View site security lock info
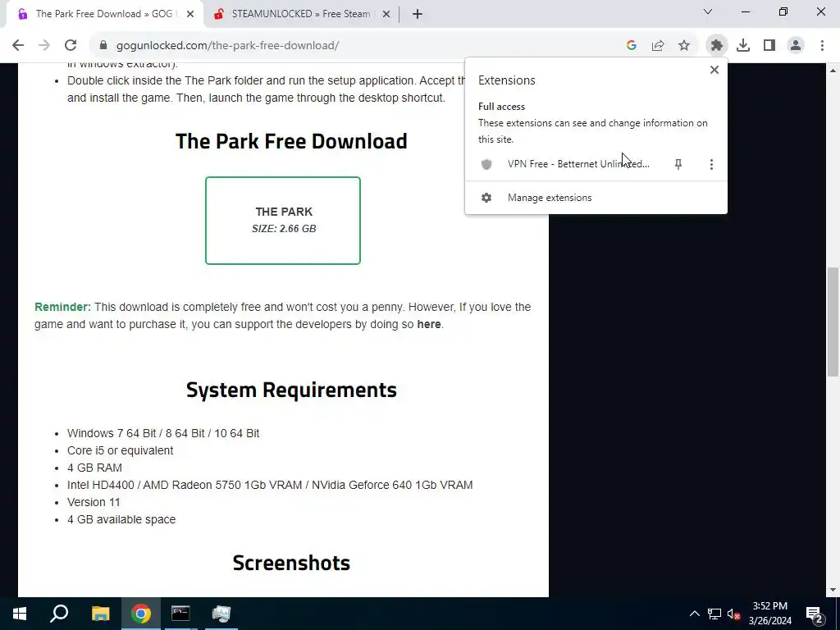Viewport: 840px width, 630px height. pyautogui.click(x=103, y=46)
